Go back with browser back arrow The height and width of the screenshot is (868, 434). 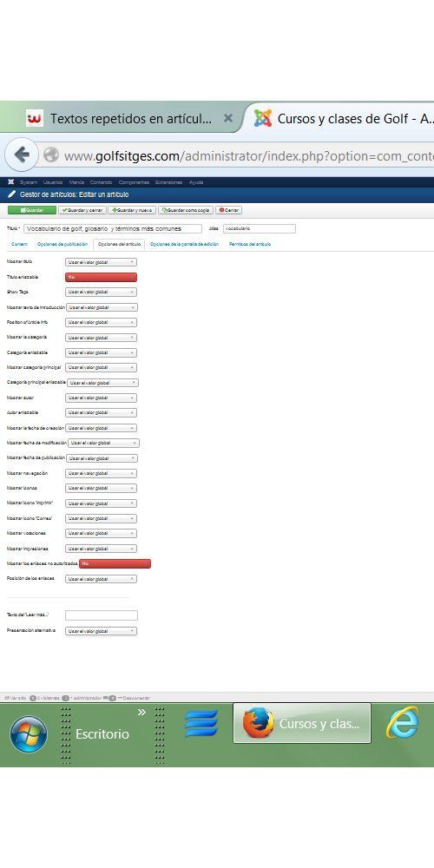(22, 155)
